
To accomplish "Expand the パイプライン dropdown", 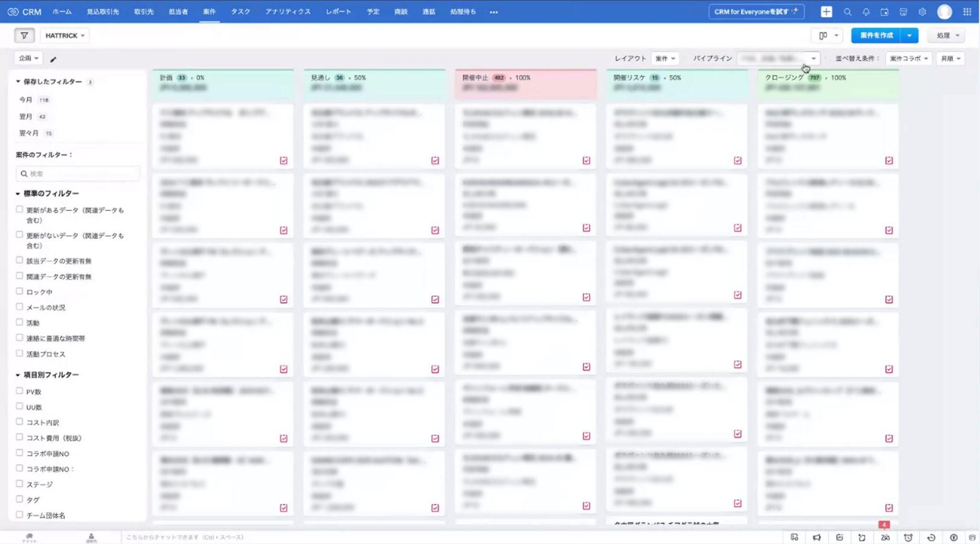I will tap(779, 58).
